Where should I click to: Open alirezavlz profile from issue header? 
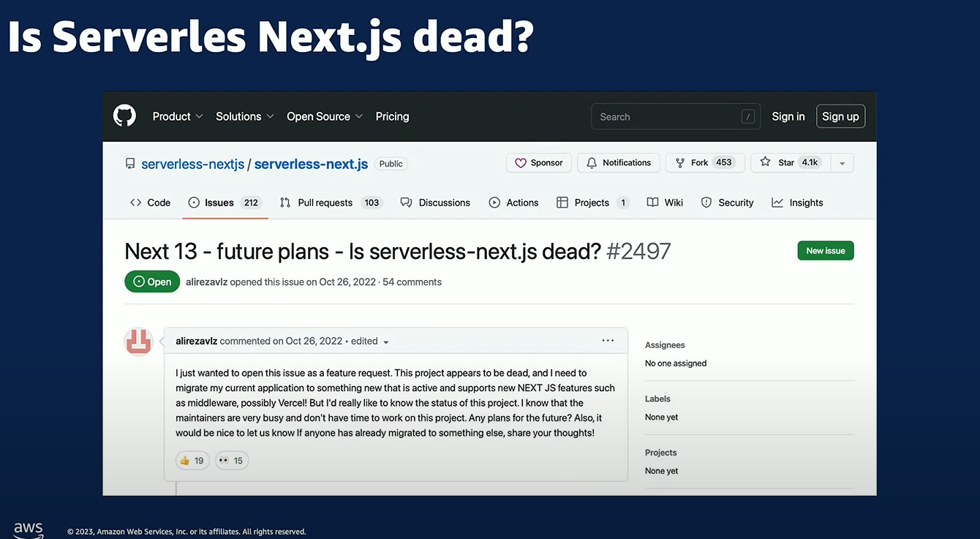206,282
